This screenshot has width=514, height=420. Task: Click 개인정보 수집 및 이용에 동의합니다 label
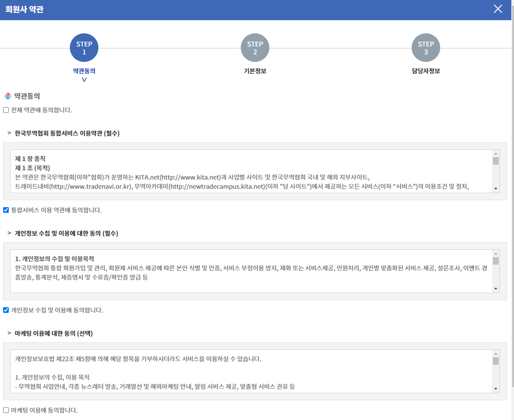57,310
